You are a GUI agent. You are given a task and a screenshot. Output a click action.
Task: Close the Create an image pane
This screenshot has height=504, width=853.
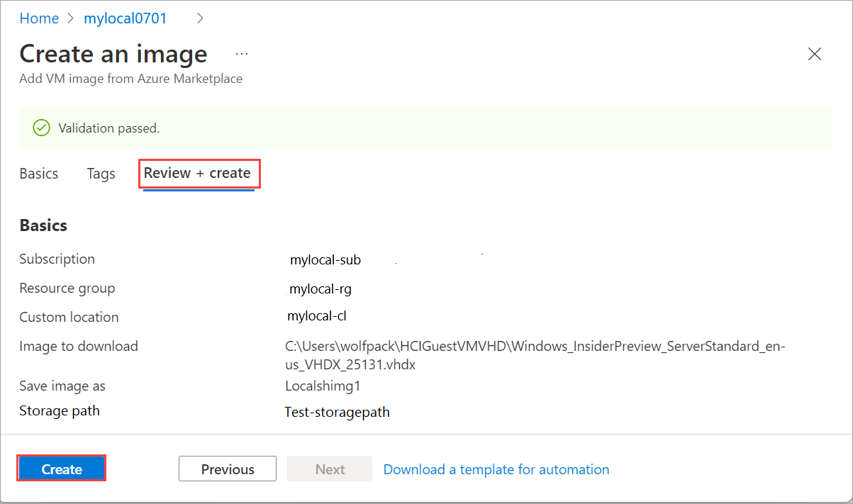[815, 55]
